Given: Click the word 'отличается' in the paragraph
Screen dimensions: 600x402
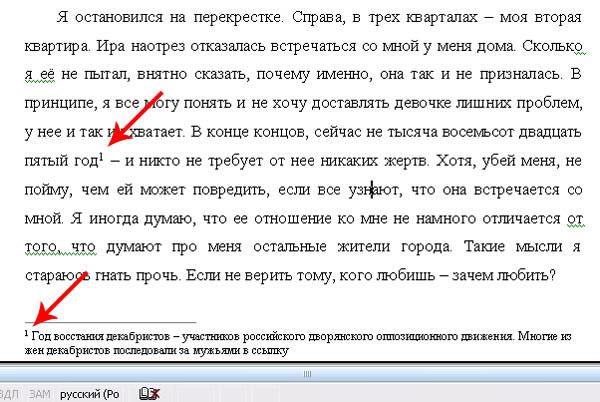Looking at the screenshot, I should 521,219.
